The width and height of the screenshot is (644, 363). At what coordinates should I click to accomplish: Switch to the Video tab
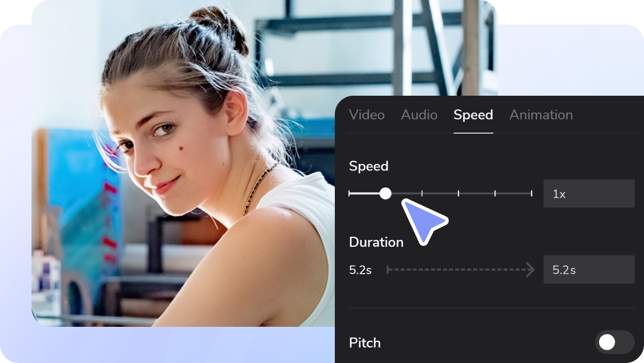(366, 115)
